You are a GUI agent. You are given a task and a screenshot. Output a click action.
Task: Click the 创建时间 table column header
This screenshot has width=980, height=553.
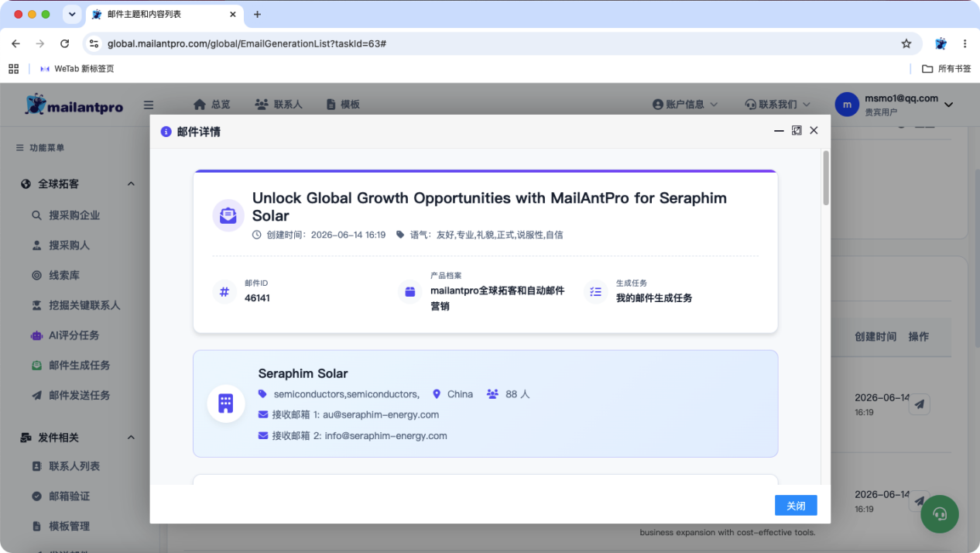point(875,337)
